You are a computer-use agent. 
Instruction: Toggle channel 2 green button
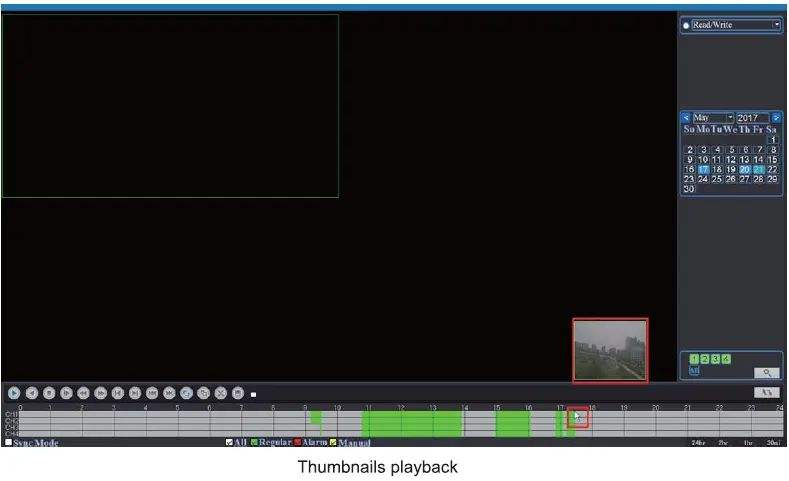(704, 359)
